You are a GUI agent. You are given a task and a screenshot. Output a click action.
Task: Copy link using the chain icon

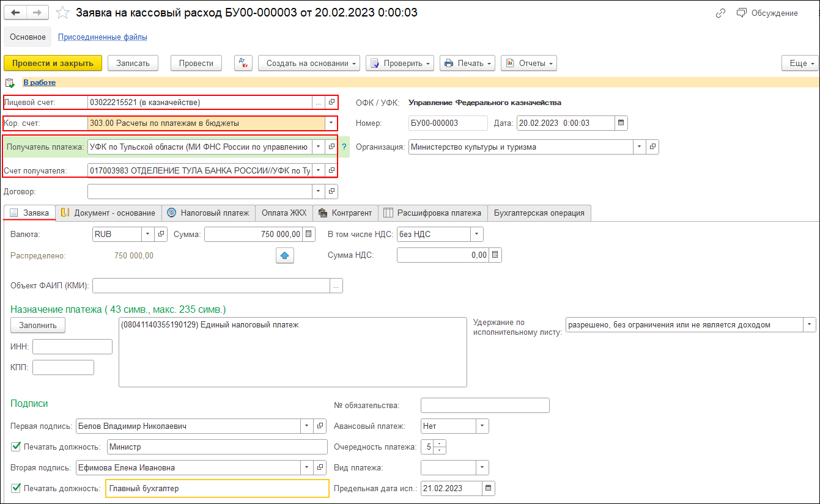tap(720, 13)
